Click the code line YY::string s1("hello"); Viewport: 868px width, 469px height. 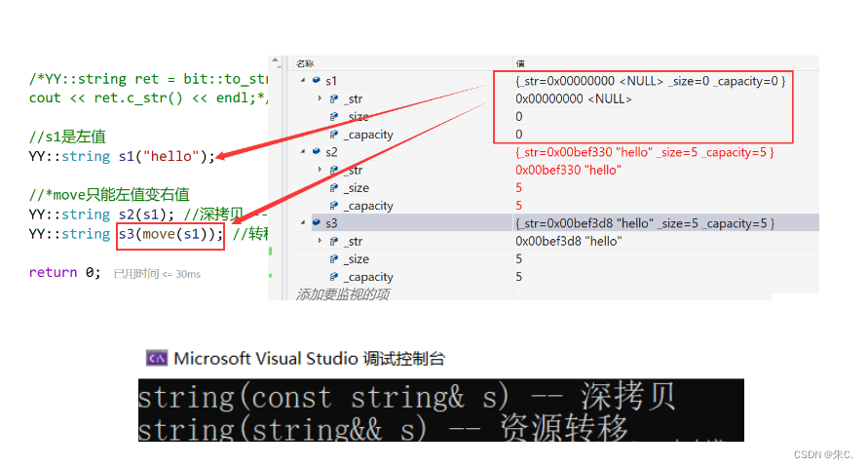122,156
